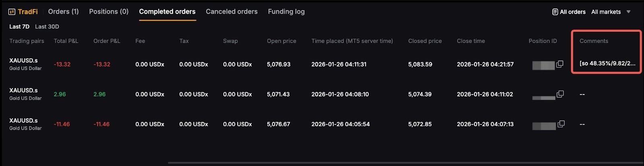Go to Canceled orders tab
The height and width of the screenshot is (166, 644).
point(231,12)
